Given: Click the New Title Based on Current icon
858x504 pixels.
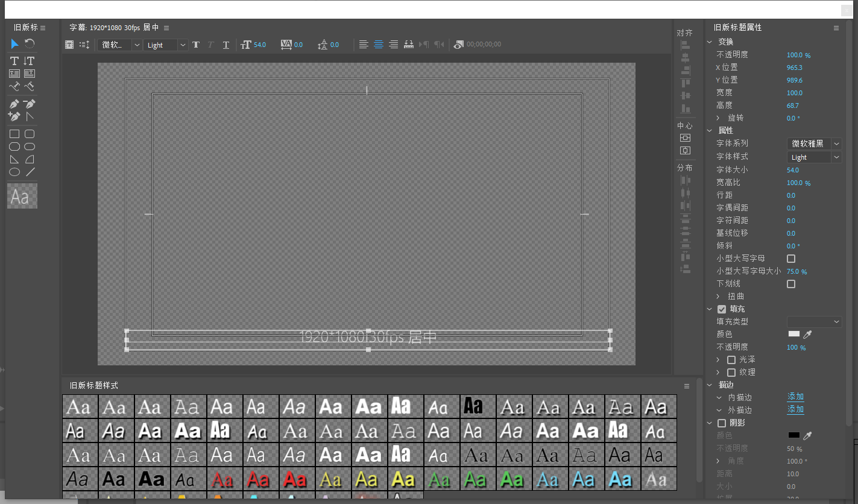Looking at the screenshot, I should (69, 45).
